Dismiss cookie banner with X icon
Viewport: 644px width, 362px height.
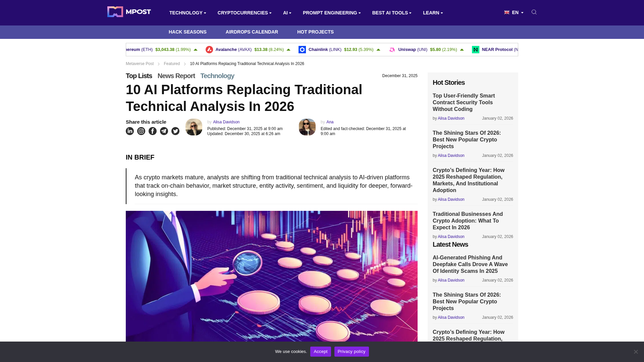636,352
